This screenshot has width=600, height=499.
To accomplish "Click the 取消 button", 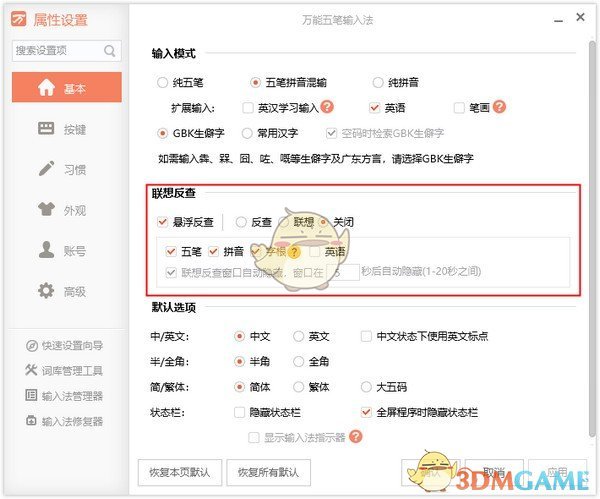I will click(494, 472).
